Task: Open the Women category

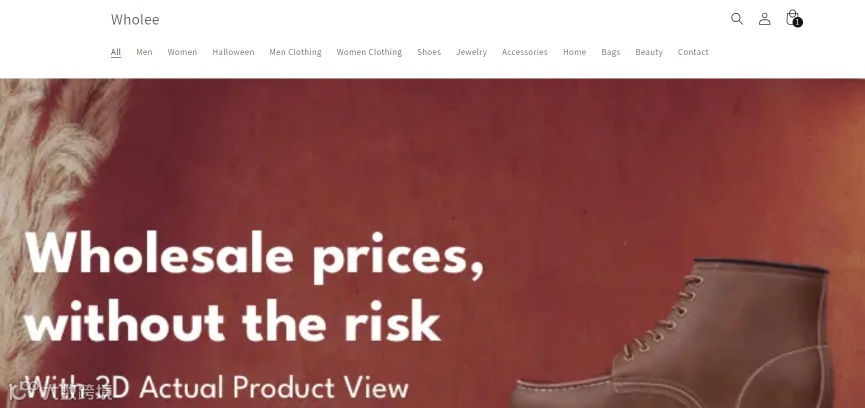Action: coord(182,52)
